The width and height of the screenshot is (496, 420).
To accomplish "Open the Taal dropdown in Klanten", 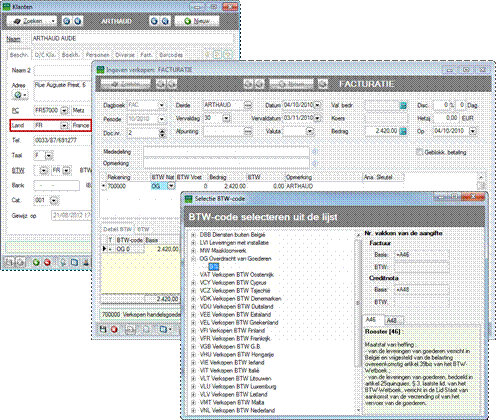I will pos(49,155).
